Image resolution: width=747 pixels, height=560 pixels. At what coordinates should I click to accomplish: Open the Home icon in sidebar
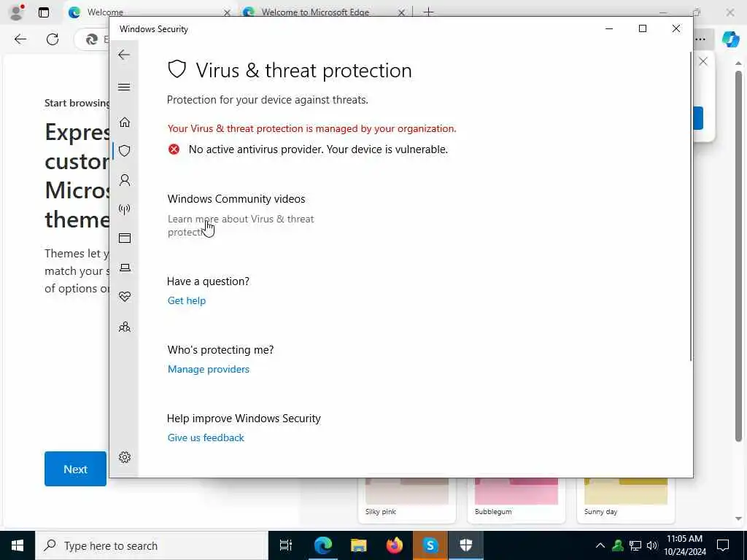[124, 122]
